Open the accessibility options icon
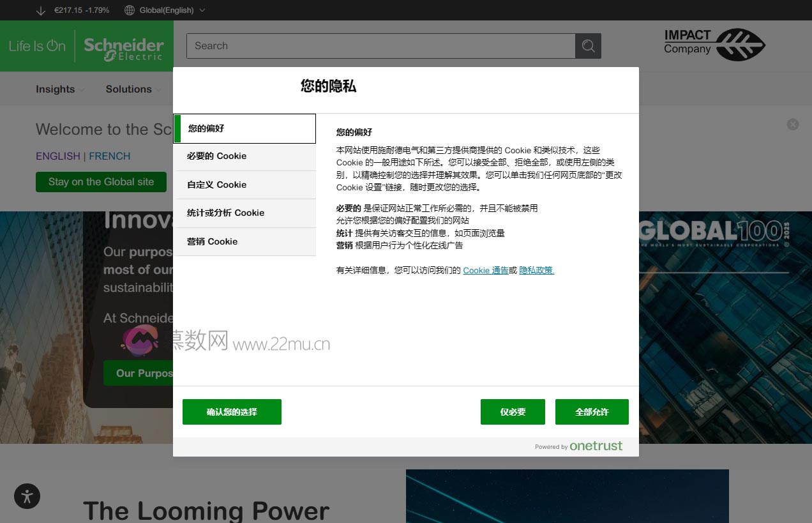 (x=27, y=496)
